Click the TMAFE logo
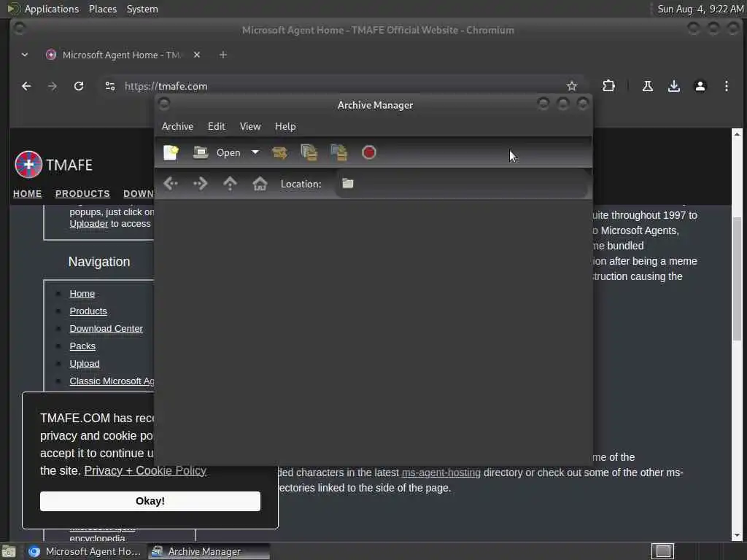Screen dimensions: 747x560 point(53,165)
